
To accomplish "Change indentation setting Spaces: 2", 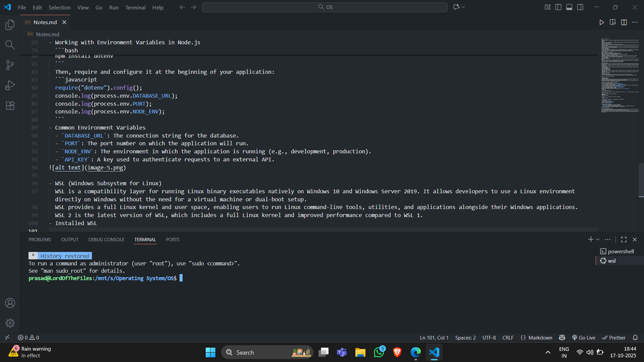I will [x=465, y=338].
